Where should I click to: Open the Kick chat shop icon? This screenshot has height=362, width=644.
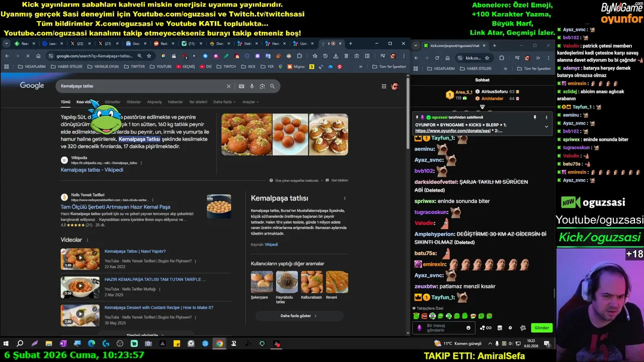point(500,328)
